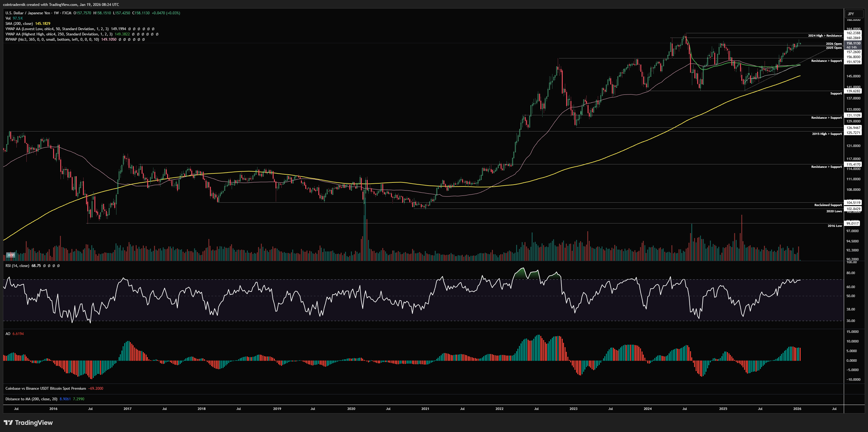Click the RVWAP indicator legend
The height and width of the screenshot is (432, 868).
click(x=52, y=39)
